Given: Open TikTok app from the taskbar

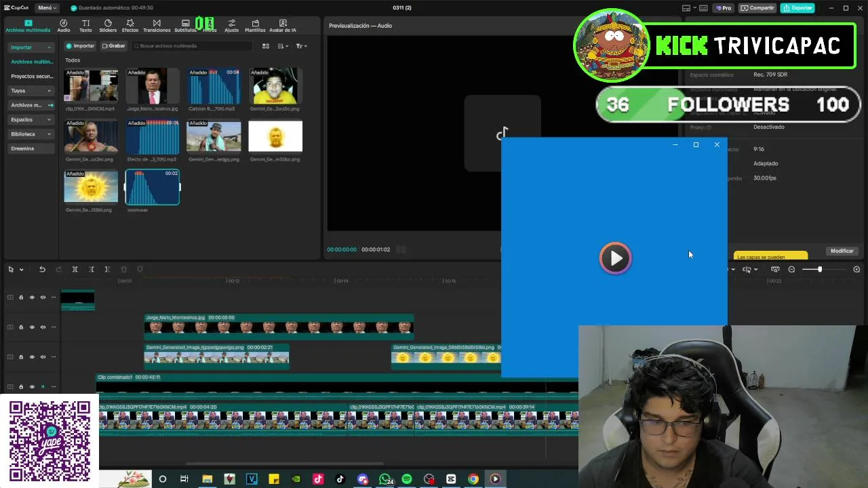Looking at the screenshot, I should tap(340, 479).
